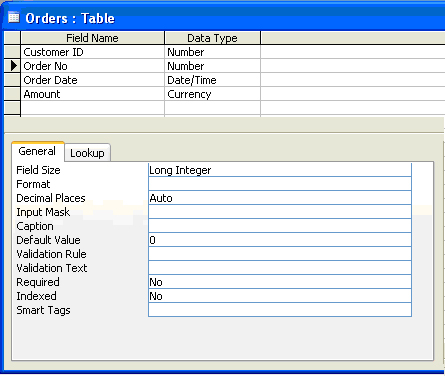Select the Order No row selector arrow
Image resolution: width=445 pixels, height=376 pixels.
(x=12, y=66)
